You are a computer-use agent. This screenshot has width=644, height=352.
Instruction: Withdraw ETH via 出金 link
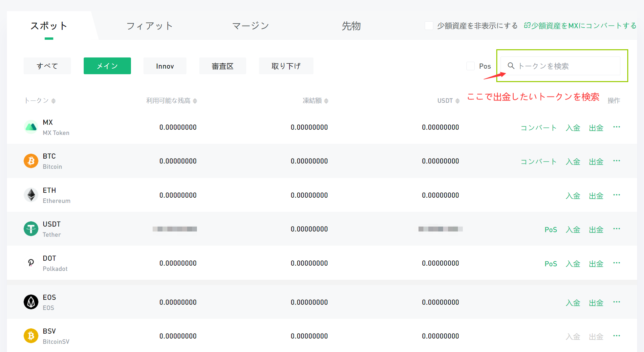click(x=596, y=196)
